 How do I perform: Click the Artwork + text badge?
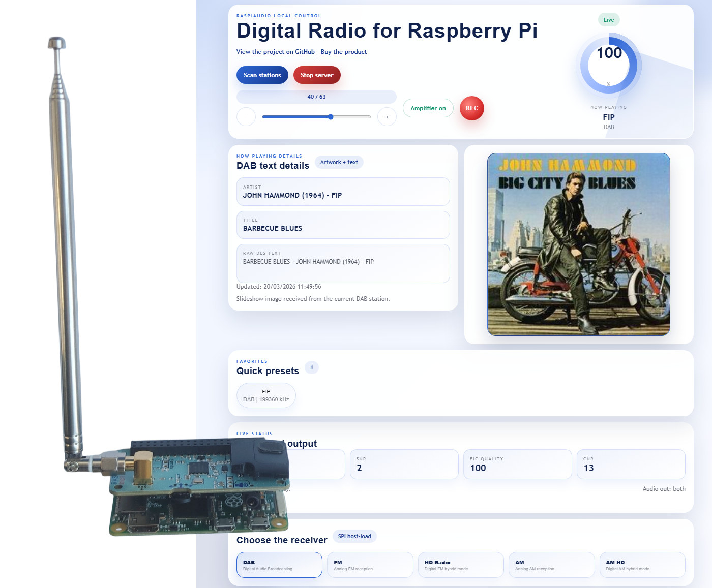(339, 162)
